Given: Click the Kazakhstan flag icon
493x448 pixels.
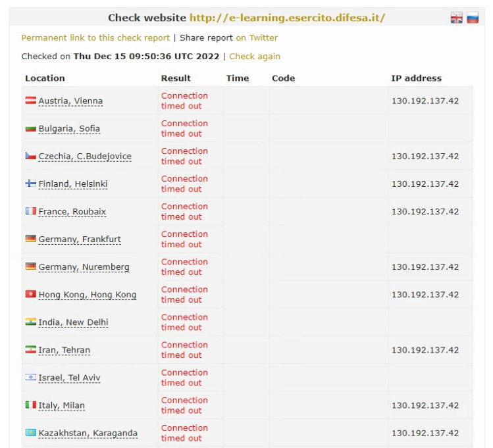Looking at the screenshot, I should click(x=30, y=432).
